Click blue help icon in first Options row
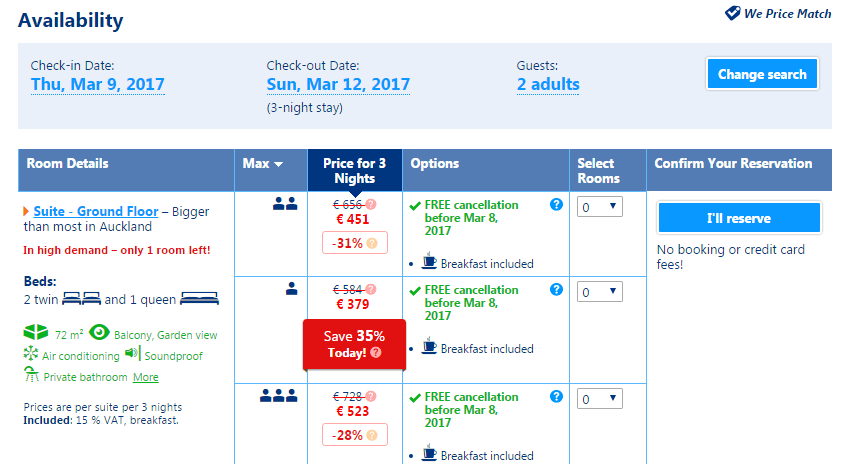 click(x=556, y=205)
